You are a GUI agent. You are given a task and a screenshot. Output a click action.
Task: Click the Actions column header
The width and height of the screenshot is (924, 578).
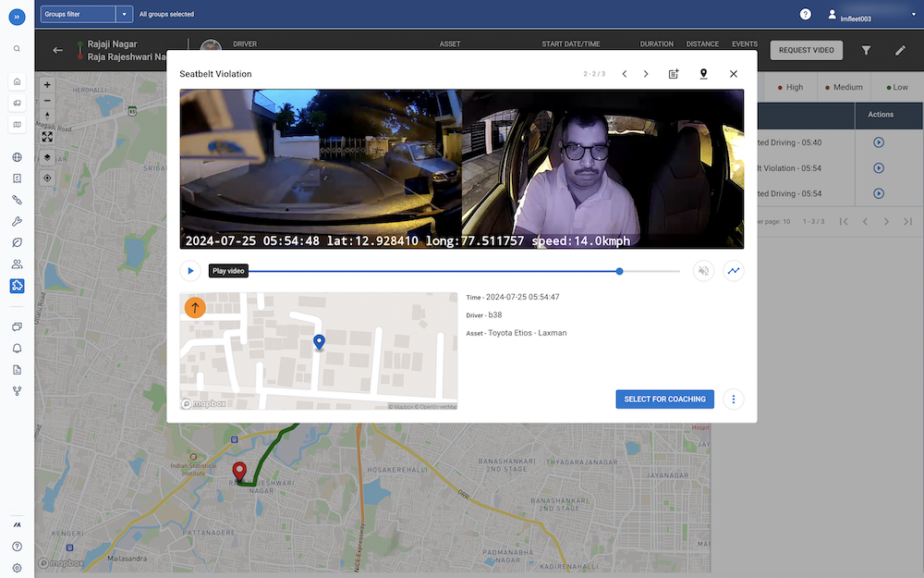(881, 115)
